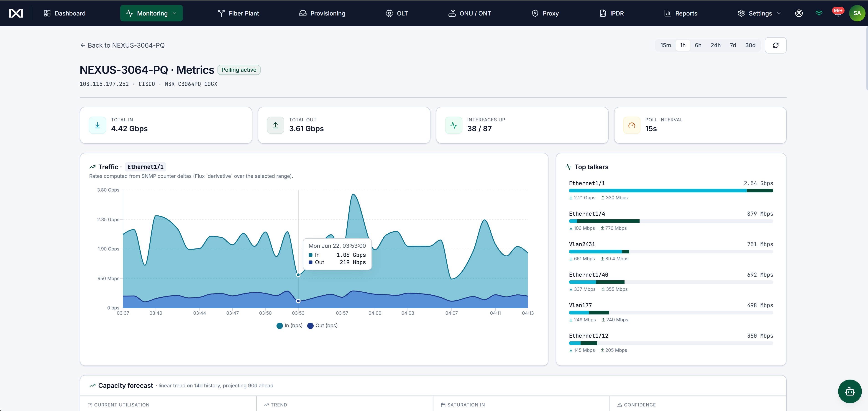
Task: Click the refresh metrics button
Action: pyautogui.click(x=775, y=45)
